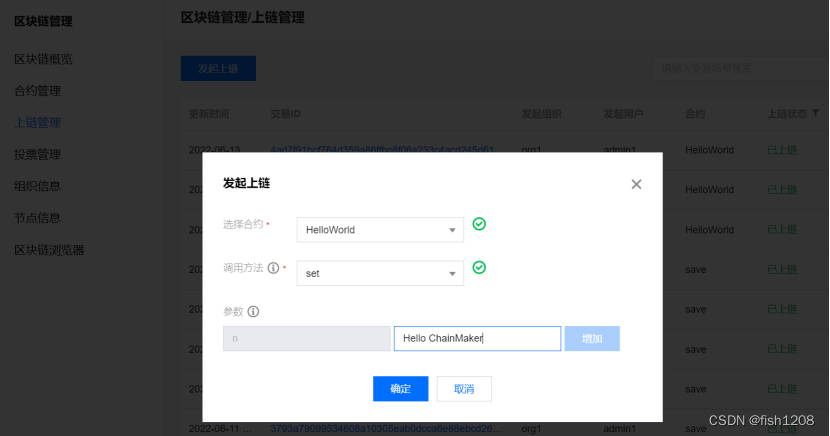Confirm with the 确定 button
The height and width of the screenshot is (436, 830).
(400, 389)
